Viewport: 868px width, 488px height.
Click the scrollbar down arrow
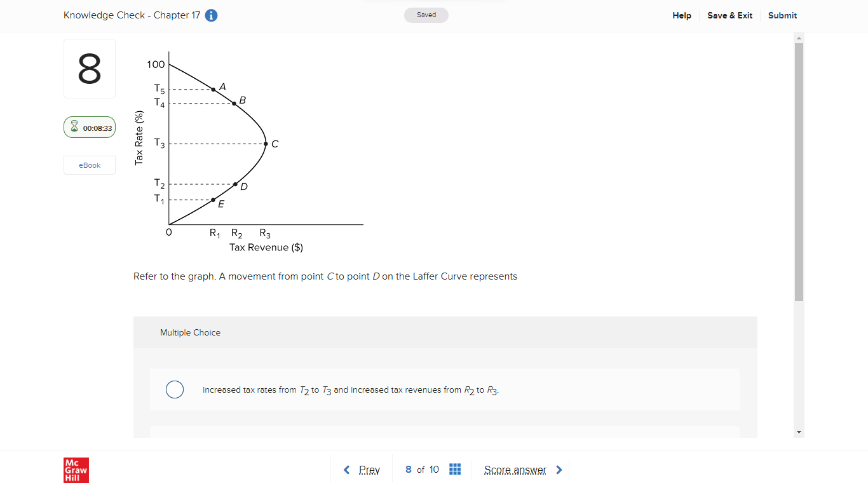(x=799, y=432)
